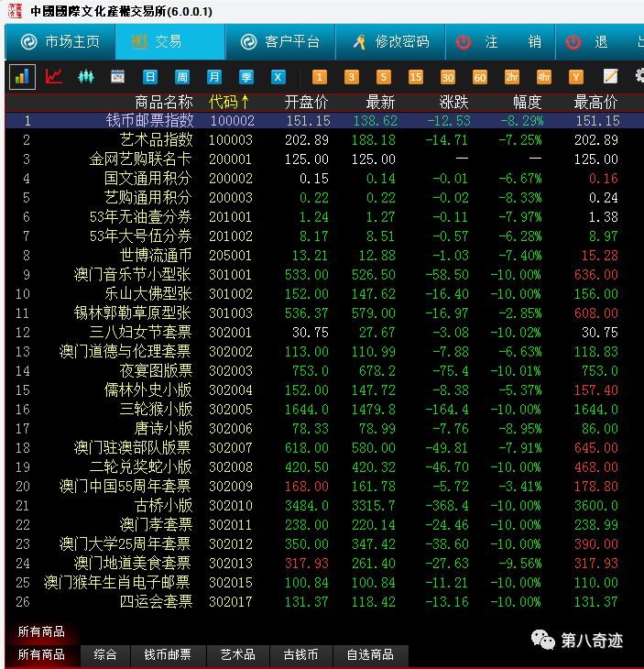Sort by change (涨跌) column header
The width and height of the screenshot is (644, 669).
[x=453, y=103]
